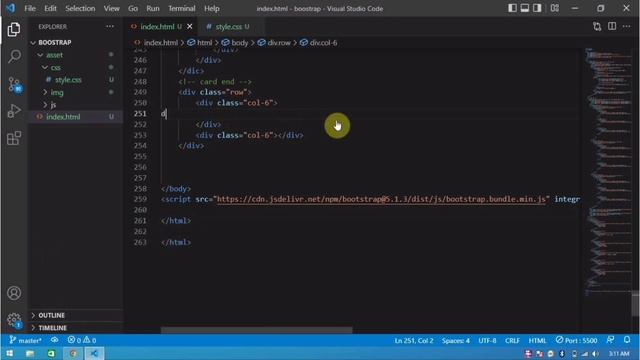This screenshot has height=360, width=640.
Task: Click the volume icon in system tray
Action: tap(596, 353)
